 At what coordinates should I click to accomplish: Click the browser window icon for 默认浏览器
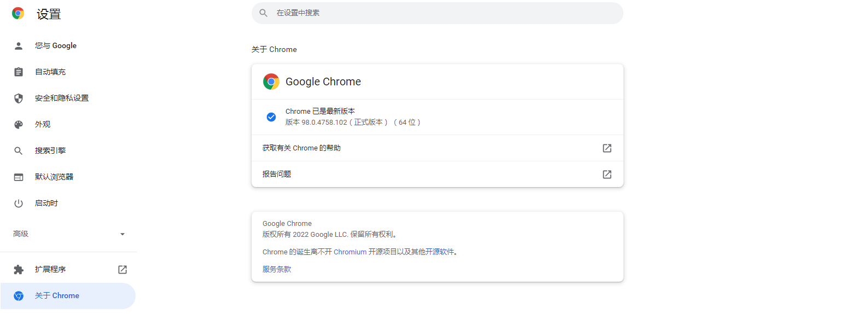19,177
